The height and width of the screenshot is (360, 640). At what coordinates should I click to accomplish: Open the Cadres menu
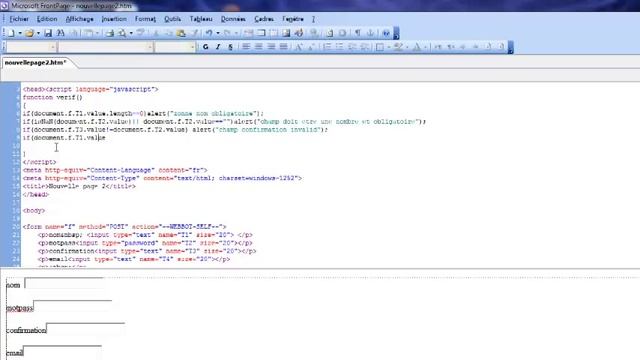264,19
